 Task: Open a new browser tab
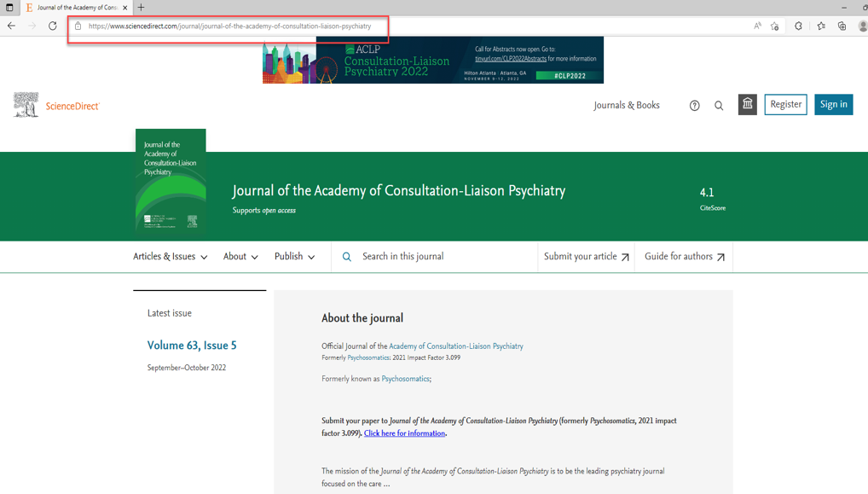pos(142,7)
